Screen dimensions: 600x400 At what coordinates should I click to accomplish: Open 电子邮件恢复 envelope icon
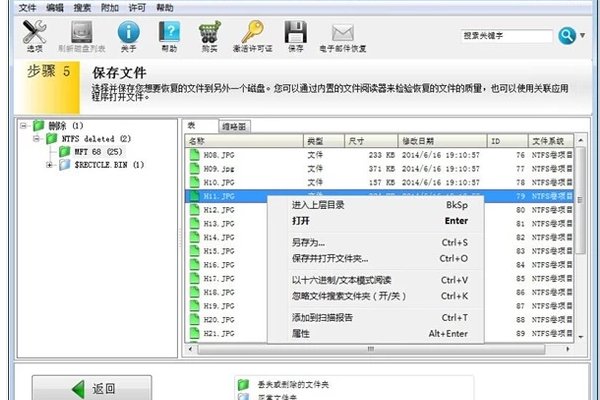click(342, 33)
